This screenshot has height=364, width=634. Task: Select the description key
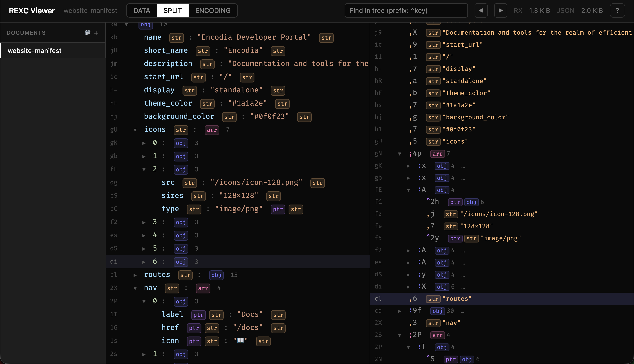pos(168,63)
